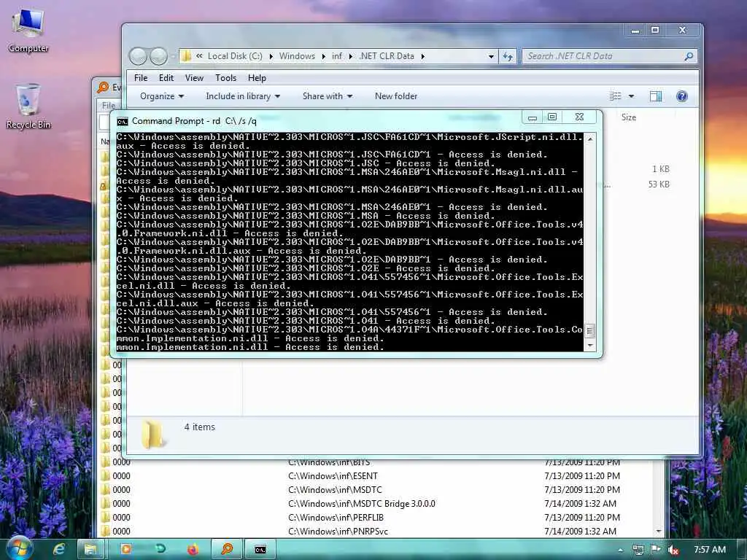The image size is (747, 560).
Task: Expand the Share with dropdown
Action: 328,96
